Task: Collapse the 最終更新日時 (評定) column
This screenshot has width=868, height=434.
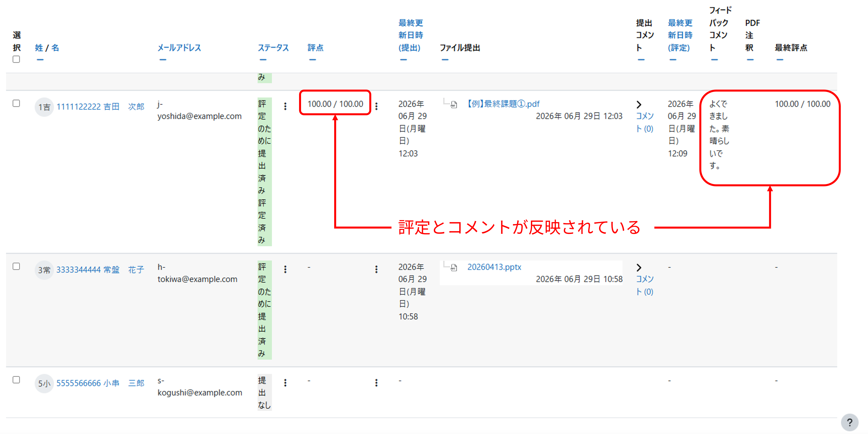Action: click(673, 60)
